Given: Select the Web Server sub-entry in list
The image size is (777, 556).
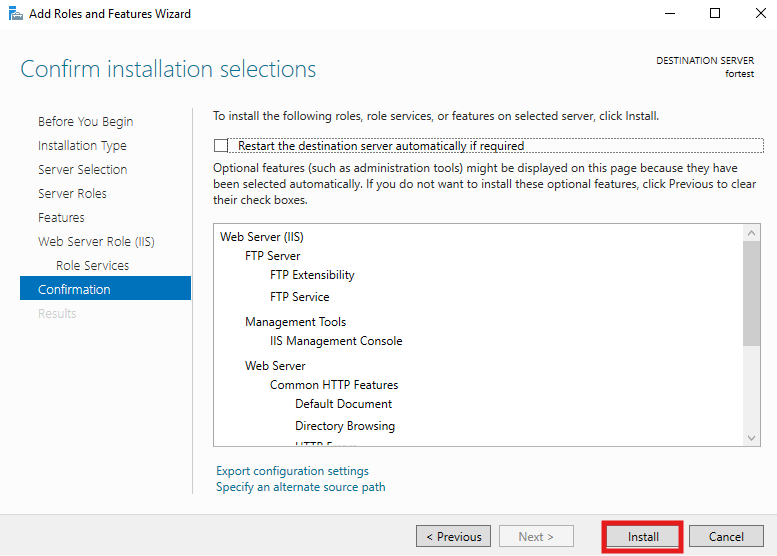Looking at the screenshot, I should click(x=275, y=366).
